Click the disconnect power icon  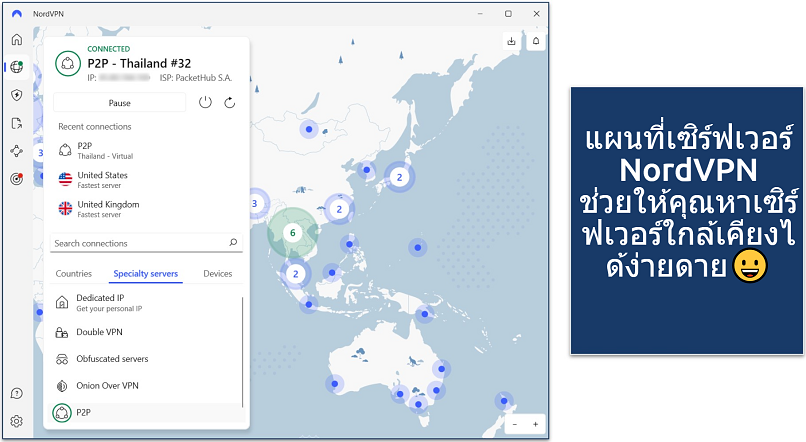tap(205, 102)
